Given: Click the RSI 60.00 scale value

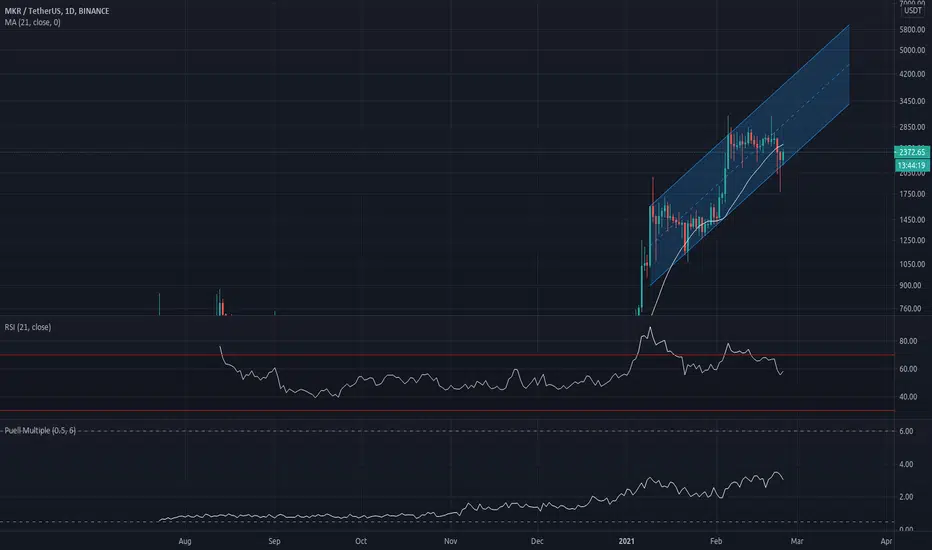Looking at the screenshot, I should click(908, 369).
